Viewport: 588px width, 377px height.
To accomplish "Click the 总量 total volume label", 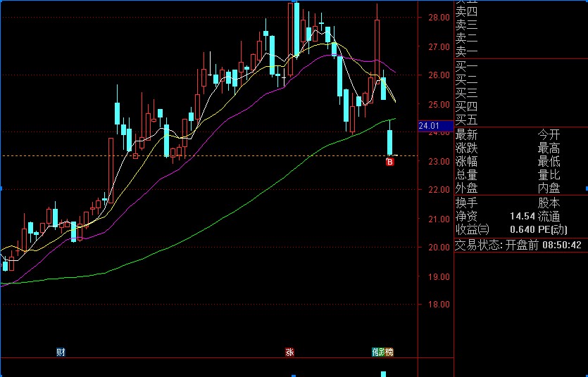I will 466,174.
